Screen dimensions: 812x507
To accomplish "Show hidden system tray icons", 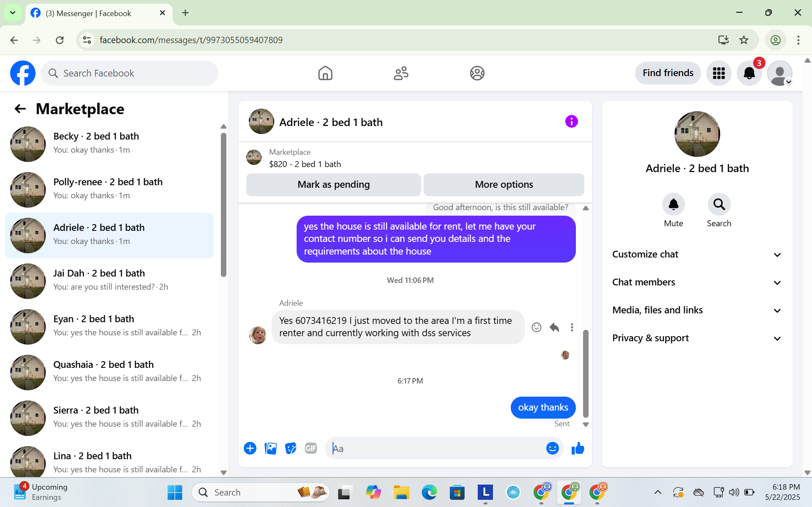I will click(x=658, y=492).
